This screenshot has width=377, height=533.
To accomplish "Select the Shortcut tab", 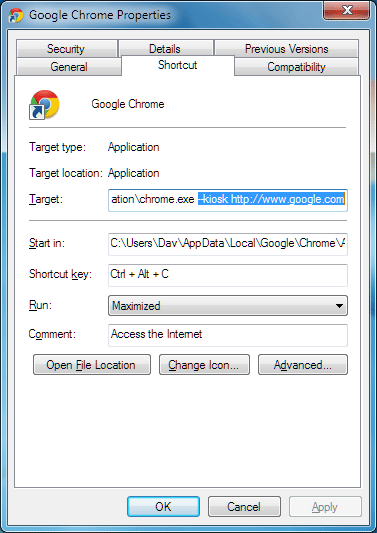I will coord(177,65).
